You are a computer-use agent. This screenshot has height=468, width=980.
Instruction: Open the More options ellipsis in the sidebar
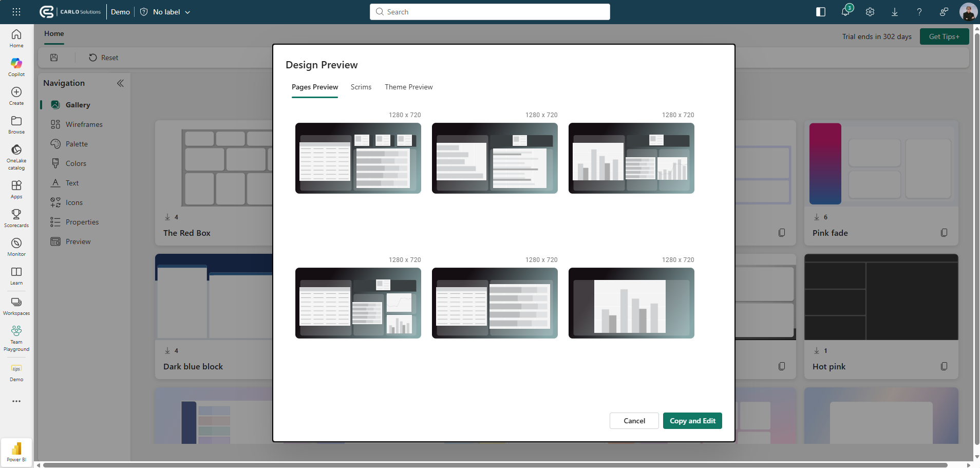(x=16, y=401)
